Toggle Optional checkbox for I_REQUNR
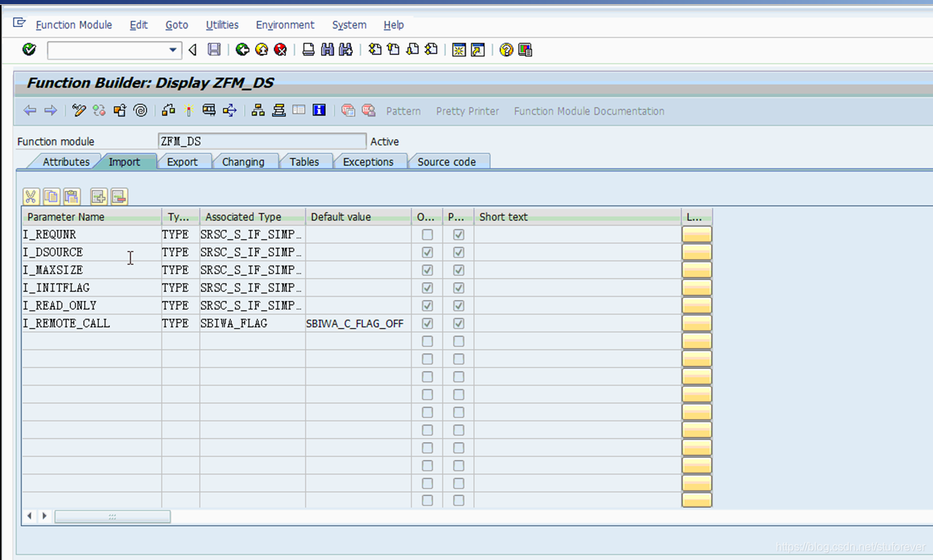The image size is (933, 560). pos(428,235)
